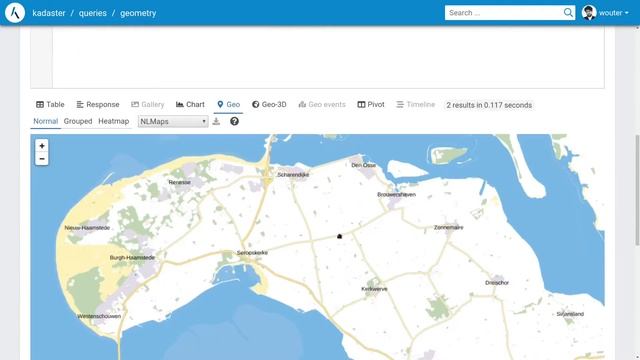Zoom in on the map

click(x=42, y=146)
